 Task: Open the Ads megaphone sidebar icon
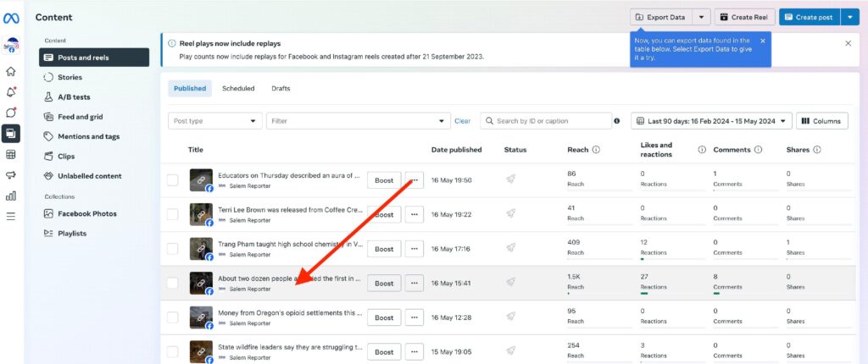click(x=11, y=175)
